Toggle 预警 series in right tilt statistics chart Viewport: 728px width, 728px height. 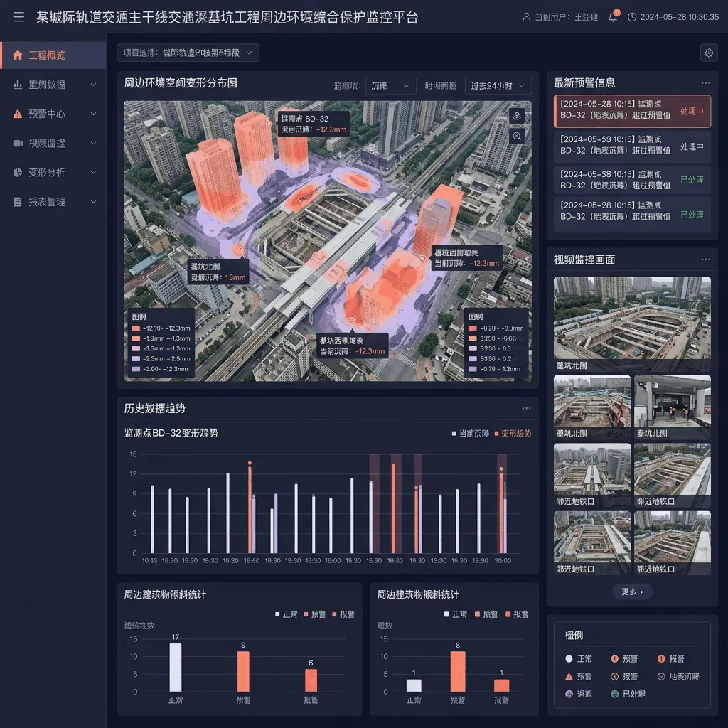(x=486, y=614)
